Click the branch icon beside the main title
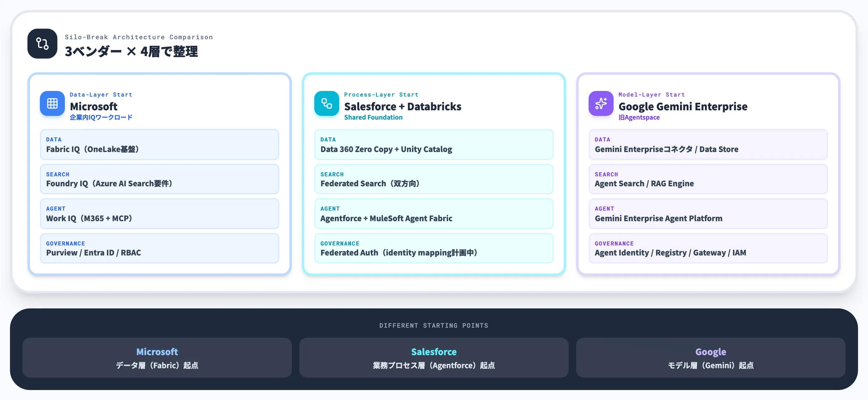The height and width of the screenshot is (400, 868). (42, 43)
